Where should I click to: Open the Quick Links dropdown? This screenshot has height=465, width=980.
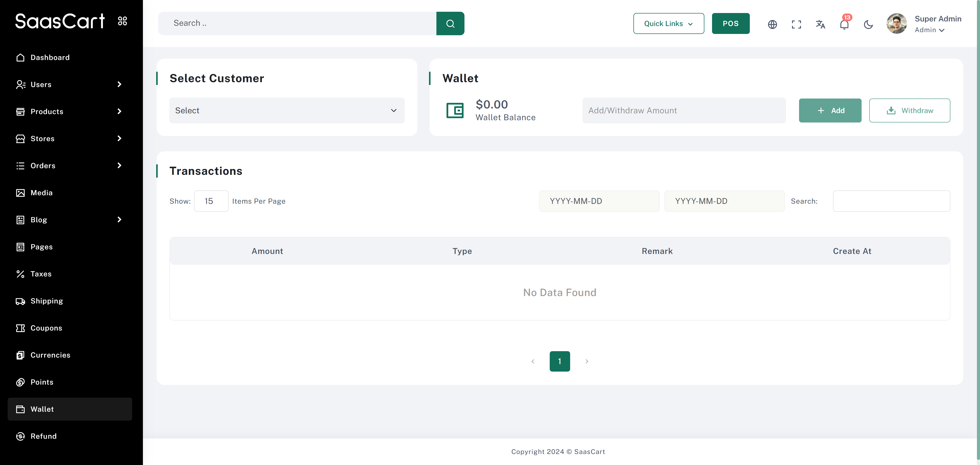(x=668, y=23)
